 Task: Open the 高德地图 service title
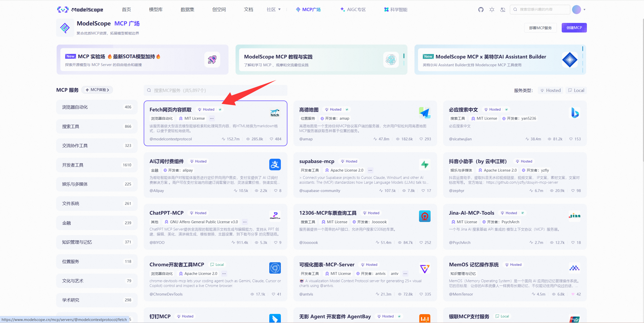point(309,110)
